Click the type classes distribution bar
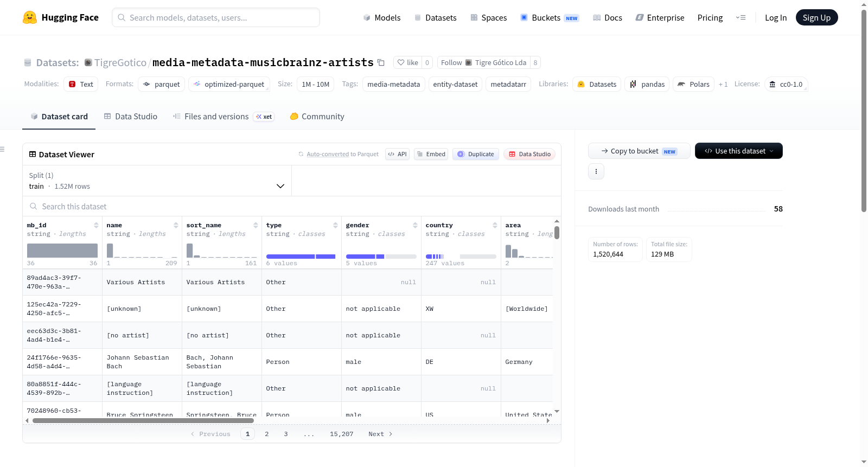Image resolution: width=868 pixels, height=467 pixels. tap(301, 256)
